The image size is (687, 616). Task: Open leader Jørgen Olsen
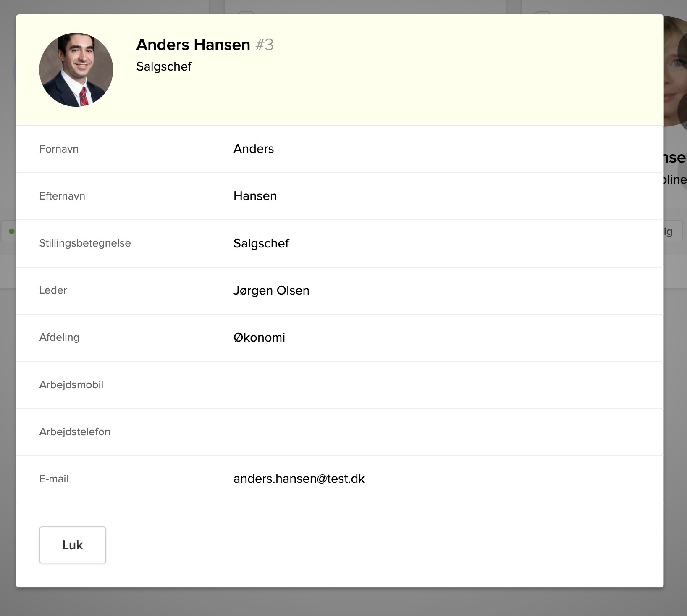(271, 290)
